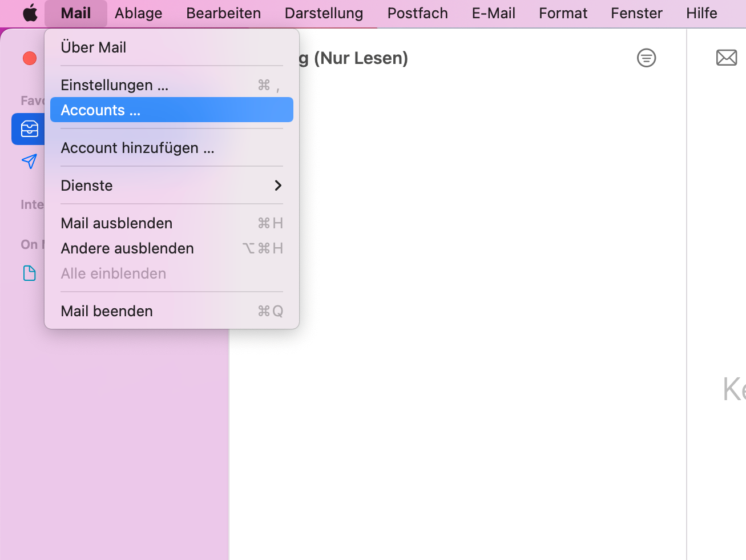
Task: Choose Account hinzufügen … entry
Action: [172, 148]
